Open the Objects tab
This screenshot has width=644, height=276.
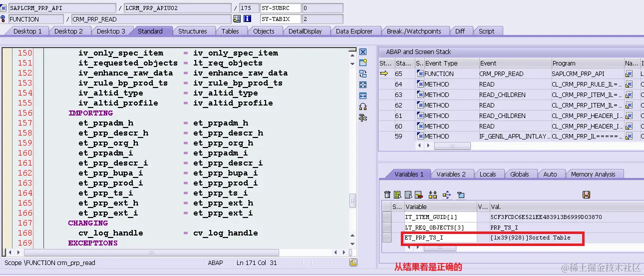click(264, 31)
